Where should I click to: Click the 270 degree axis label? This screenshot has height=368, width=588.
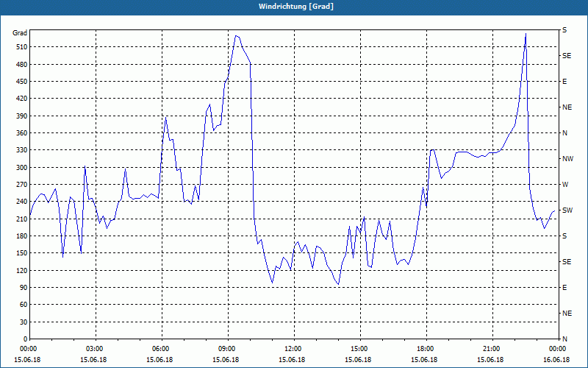[x=22, y=185]
